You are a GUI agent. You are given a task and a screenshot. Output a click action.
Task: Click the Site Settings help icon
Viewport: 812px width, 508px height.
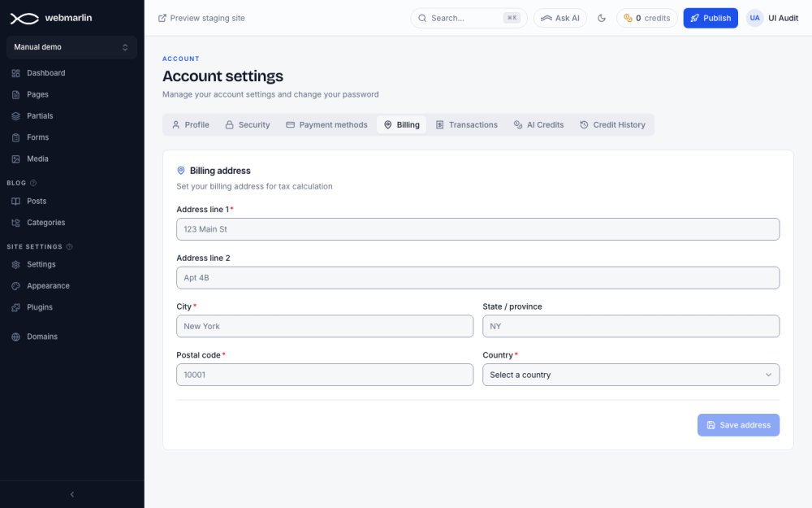(69, 247)
